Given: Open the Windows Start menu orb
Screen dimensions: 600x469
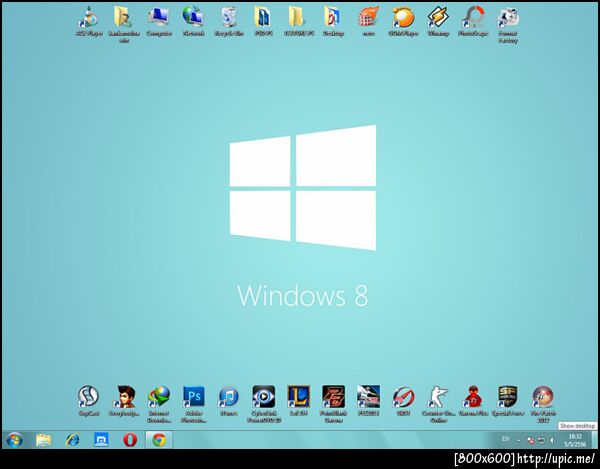Looking at the screenshot, I should [15, 440].
